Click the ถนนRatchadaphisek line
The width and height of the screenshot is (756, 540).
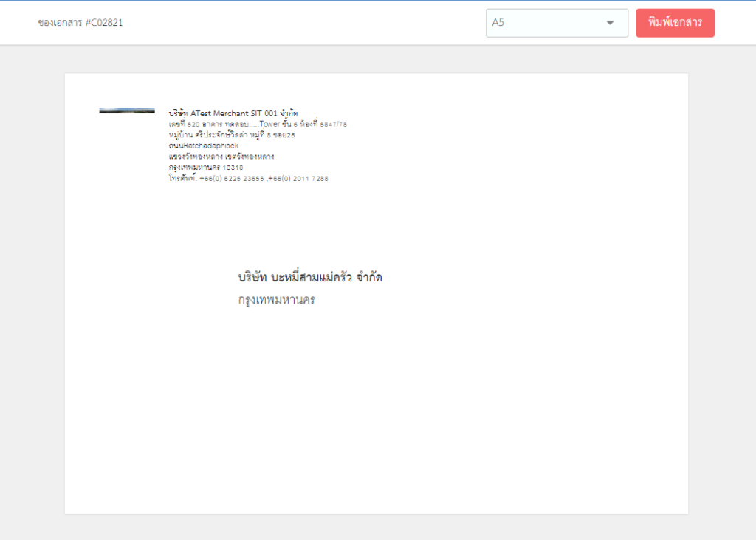coord(204,146)
